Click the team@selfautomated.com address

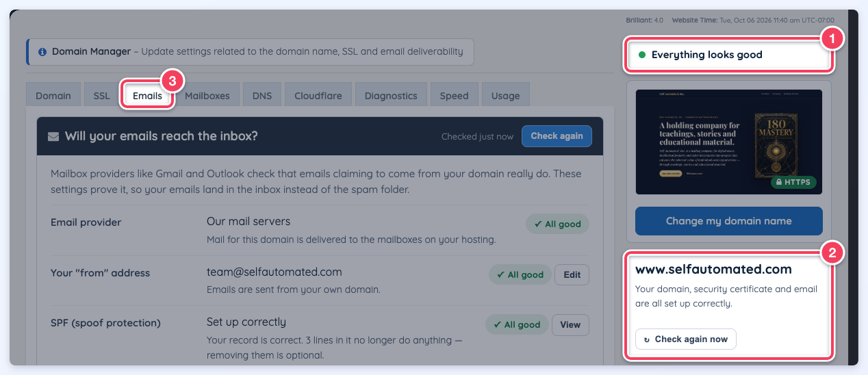(x=275, y=272)
